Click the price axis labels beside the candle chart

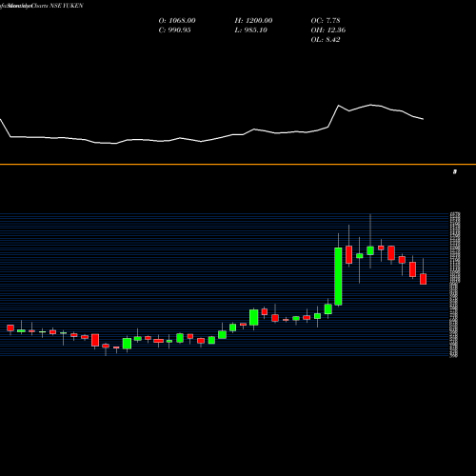click(455, 285)
